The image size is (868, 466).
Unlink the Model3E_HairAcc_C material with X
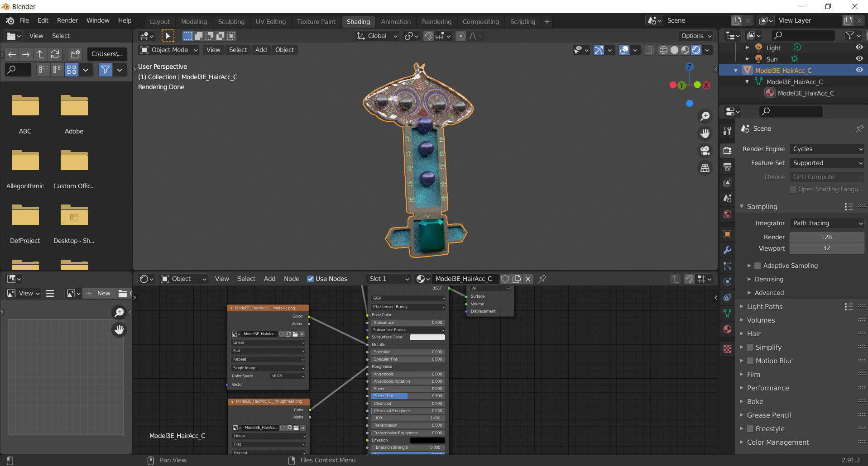[528, 279]
